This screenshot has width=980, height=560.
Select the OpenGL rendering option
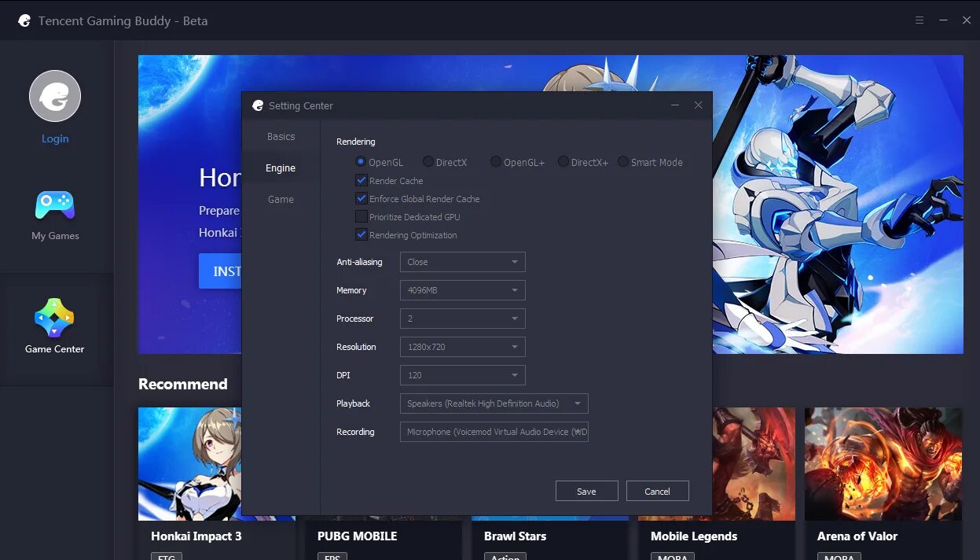click(x=361, y=161)
